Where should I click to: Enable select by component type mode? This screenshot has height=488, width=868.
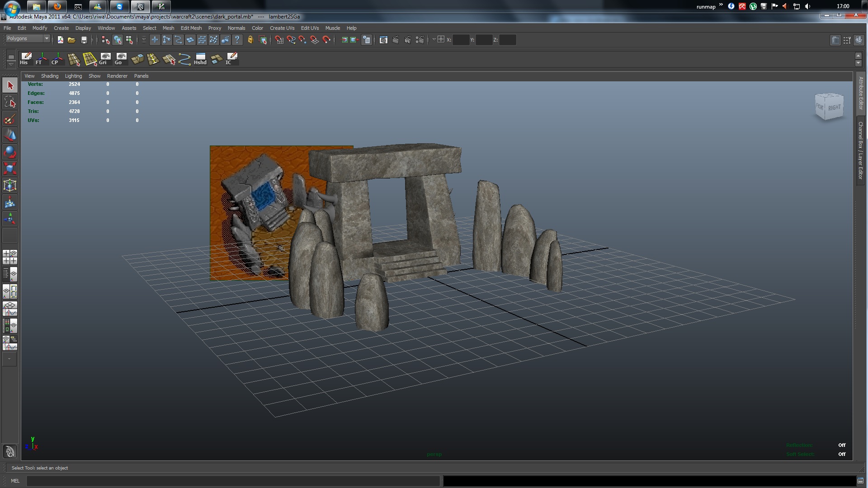pyautogui.click(x=129, y=40)
